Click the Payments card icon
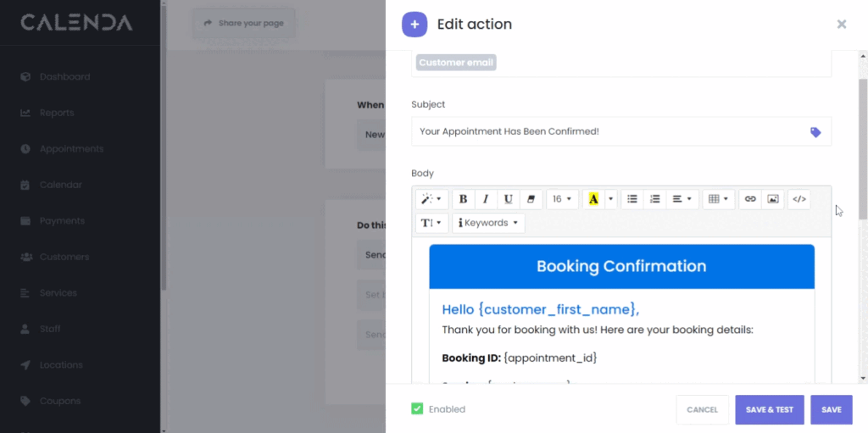The width and height of the screenshot is (868, 433). click(25, 221)
